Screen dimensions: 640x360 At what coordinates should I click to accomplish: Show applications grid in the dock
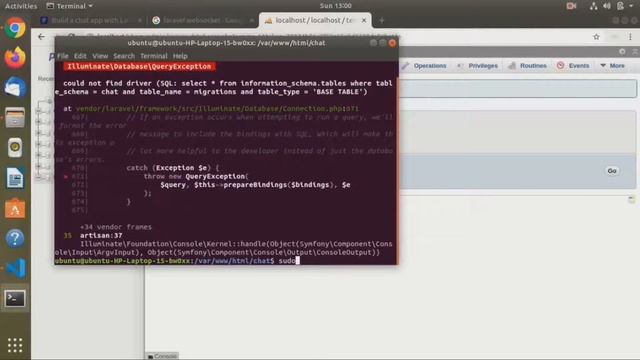pyautogui.click(x=15, y=345)
